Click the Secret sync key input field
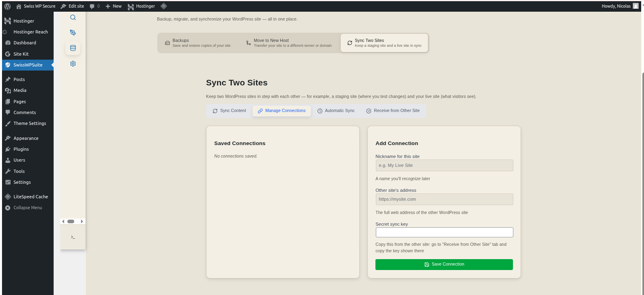 pyautogui.click(x=444, y=233)
